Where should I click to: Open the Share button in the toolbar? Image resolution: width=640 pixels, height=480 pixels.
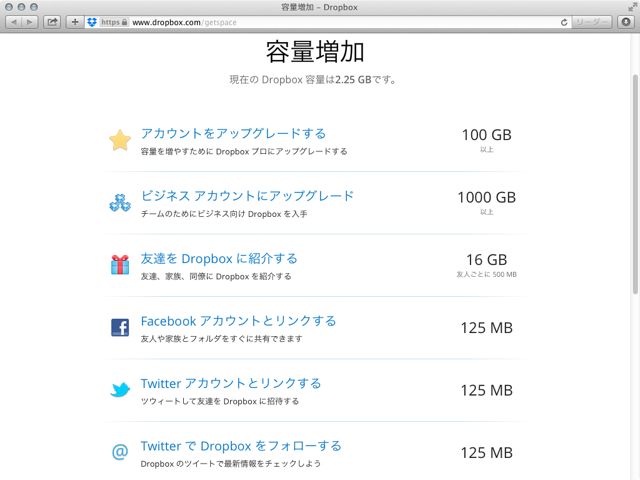tap(52, 22)
